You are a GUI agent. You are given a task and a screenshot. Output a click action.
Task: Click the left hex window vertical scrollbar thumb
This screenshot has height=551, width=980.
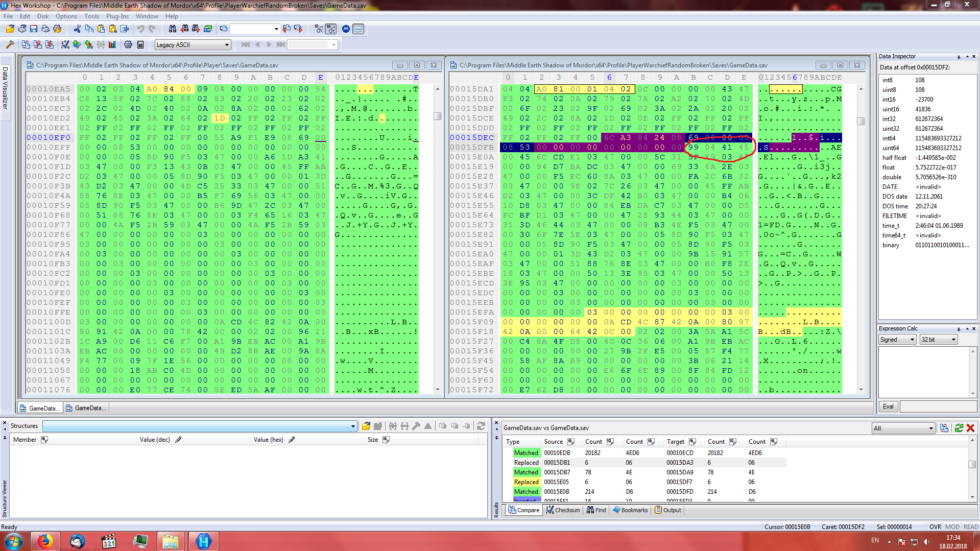pyautogui.click(x=438, y=116)
